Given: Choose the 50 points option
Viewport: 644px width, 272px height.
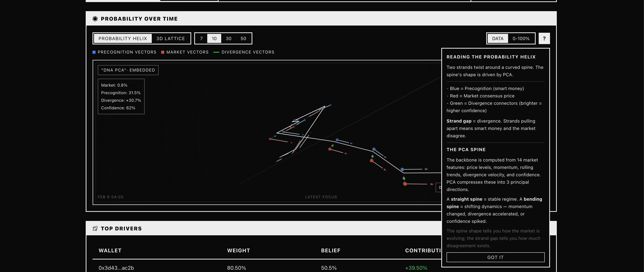Looking at the screenshot, I should [x=243, y=39].
